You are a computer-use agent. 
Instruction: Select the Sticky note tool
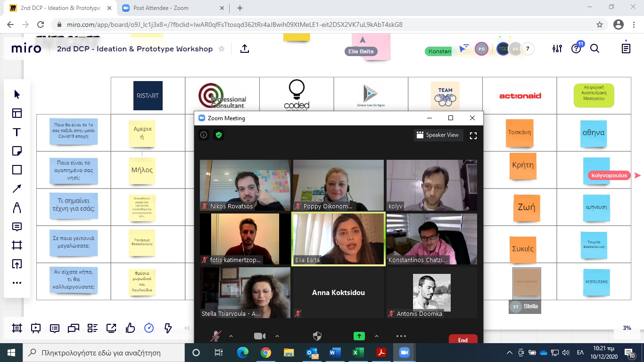(x=17, y=151)
